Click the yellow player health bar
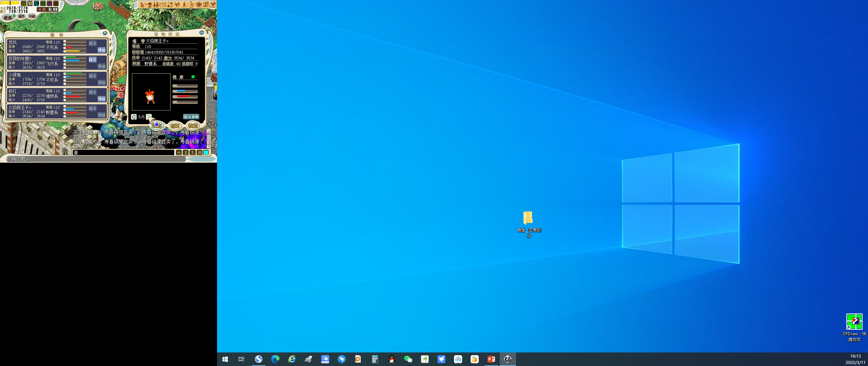 point(10,3)
